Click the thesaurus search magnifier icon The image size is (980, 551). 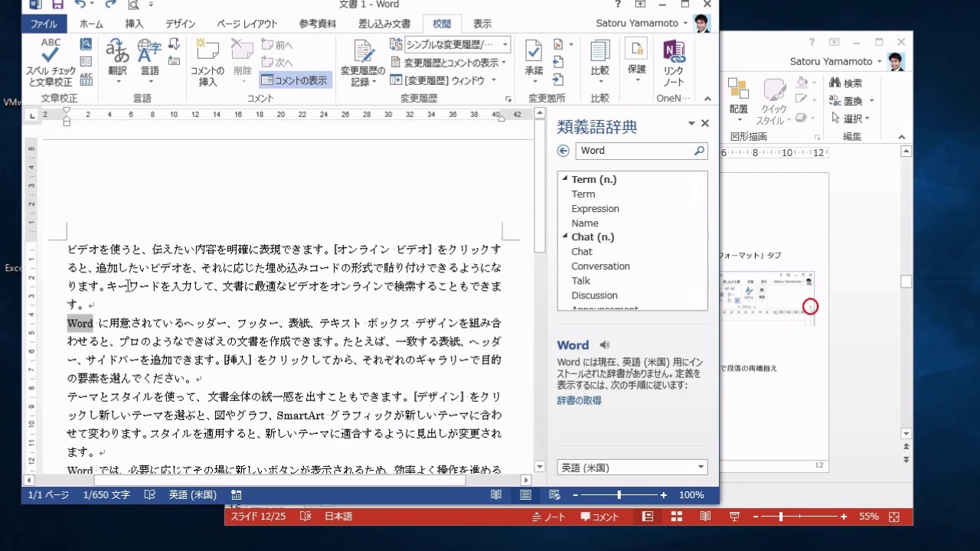(x=698, y=152)
